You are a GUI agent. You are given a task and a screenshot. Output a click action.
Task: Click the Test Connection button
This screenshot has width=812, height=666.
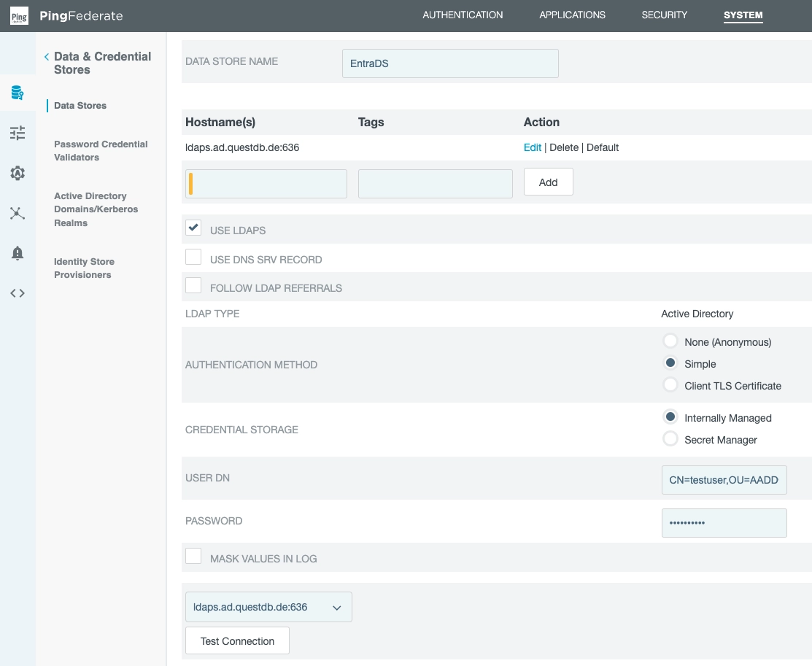237,640
